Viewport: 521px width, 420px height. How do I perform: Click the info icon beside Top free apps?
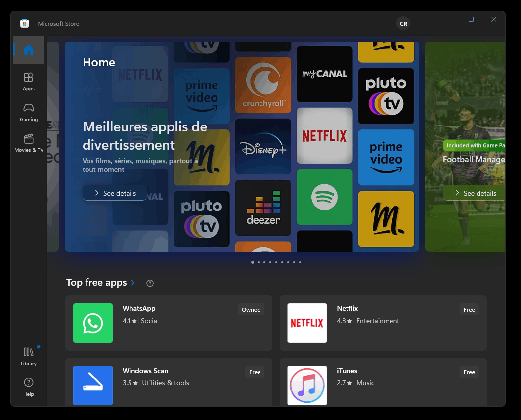tap(150, 283)
